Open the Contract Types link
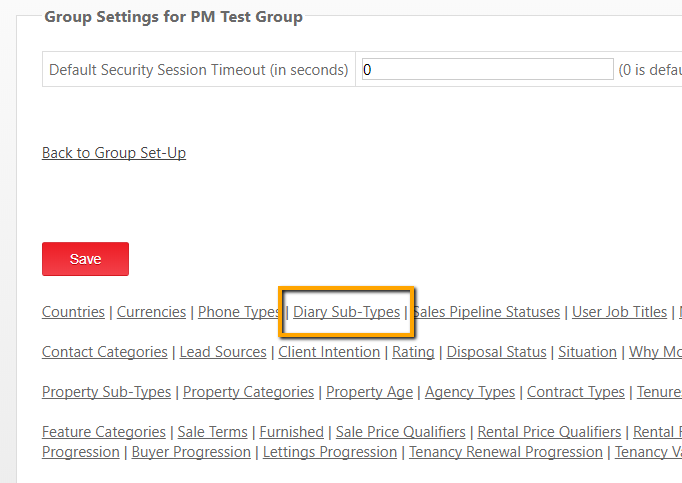Screen dimensions: 682x483 point(576,392)
